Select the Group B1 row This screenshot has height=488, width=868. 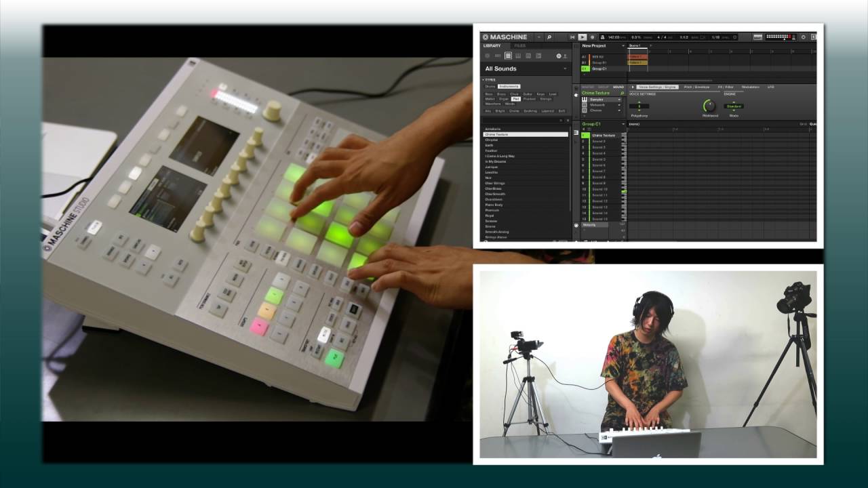[604, 63]
